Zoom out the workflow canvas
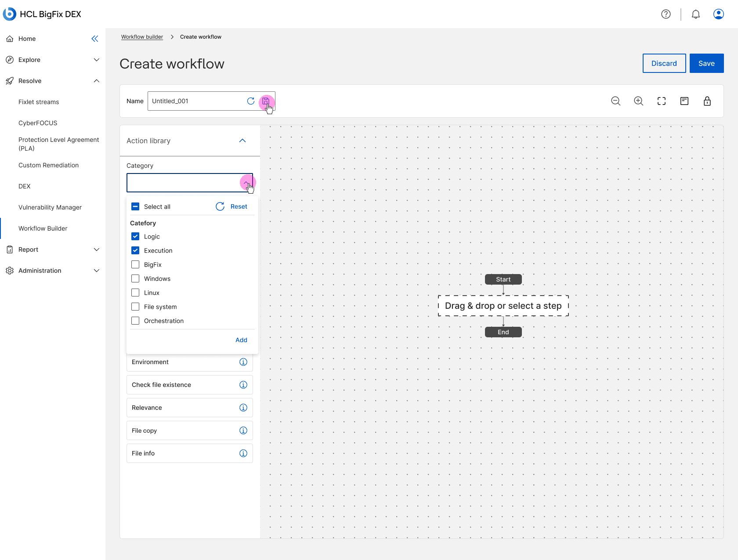738x560 pixels. pos(616,101)
